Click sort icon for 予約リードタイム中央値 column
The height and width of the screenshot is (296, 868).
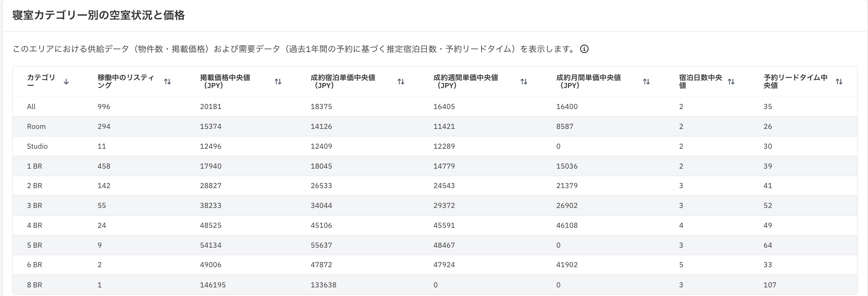(x=839, y=82)
